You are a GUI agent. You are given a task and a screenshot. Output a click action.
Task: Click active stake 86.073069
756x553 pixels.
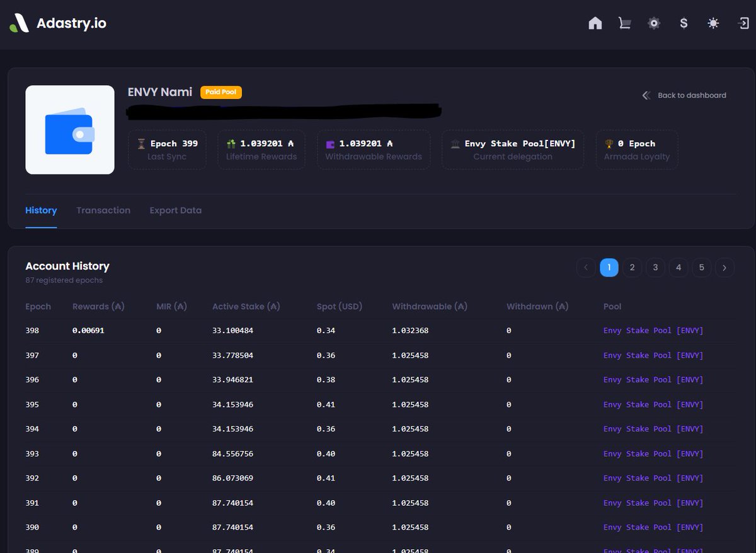[232, 478]
